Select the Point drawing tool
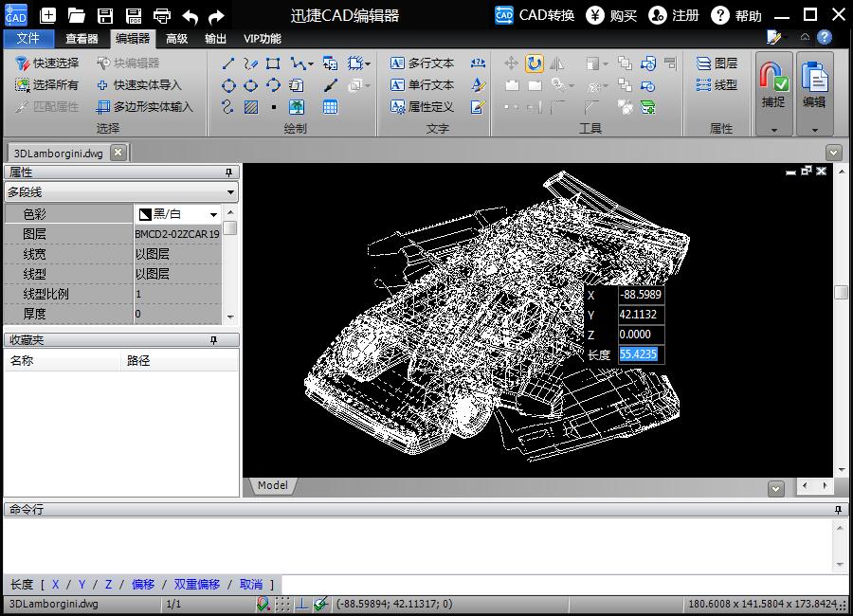This screenshot has height=616, width=853. click(273, 107)
